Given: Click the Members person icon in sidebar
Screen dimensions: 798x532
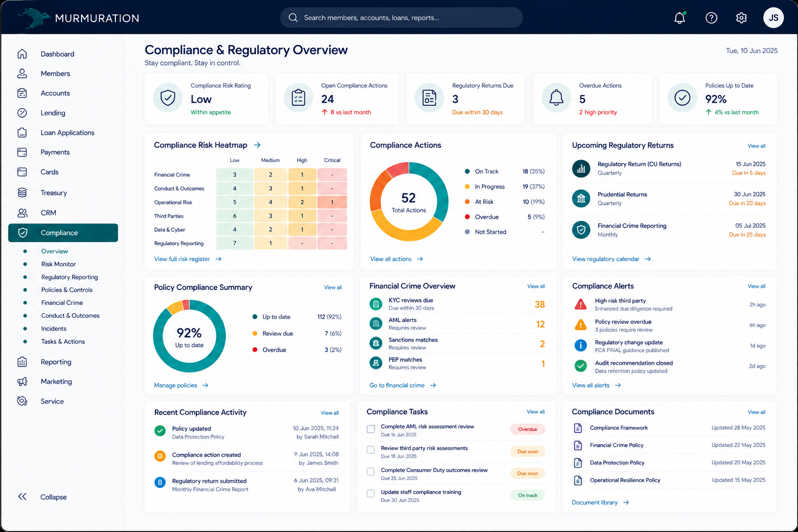Looking at the screenshot, I should pos(22,74).
